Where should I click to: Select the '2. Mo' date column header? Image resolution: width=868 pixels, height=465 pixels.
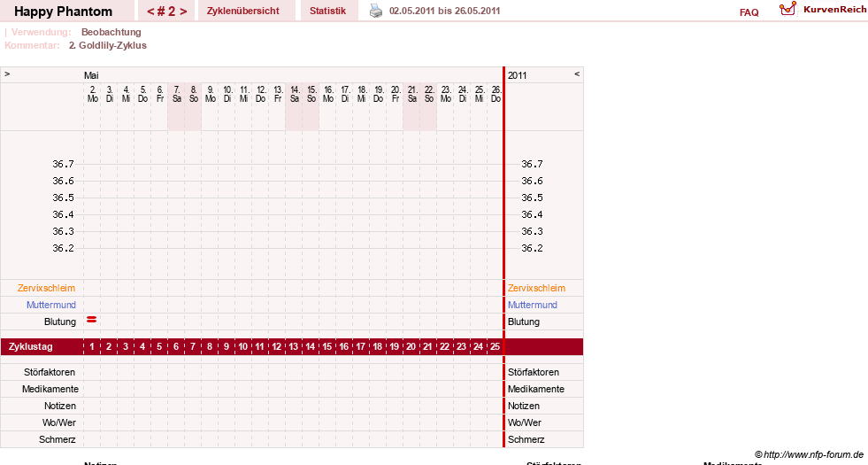pyautogui.click(x=92, y=94)
